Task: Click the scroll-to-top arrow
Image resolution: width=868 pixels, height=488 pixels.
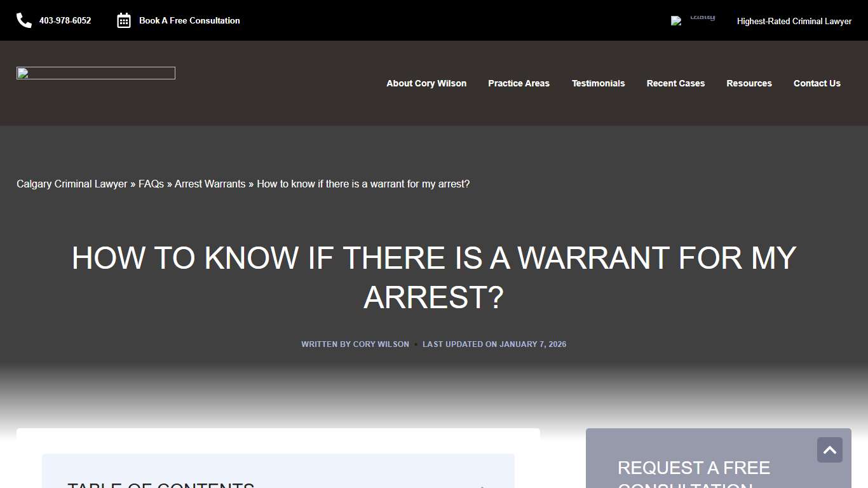Action: coord(829,450)
